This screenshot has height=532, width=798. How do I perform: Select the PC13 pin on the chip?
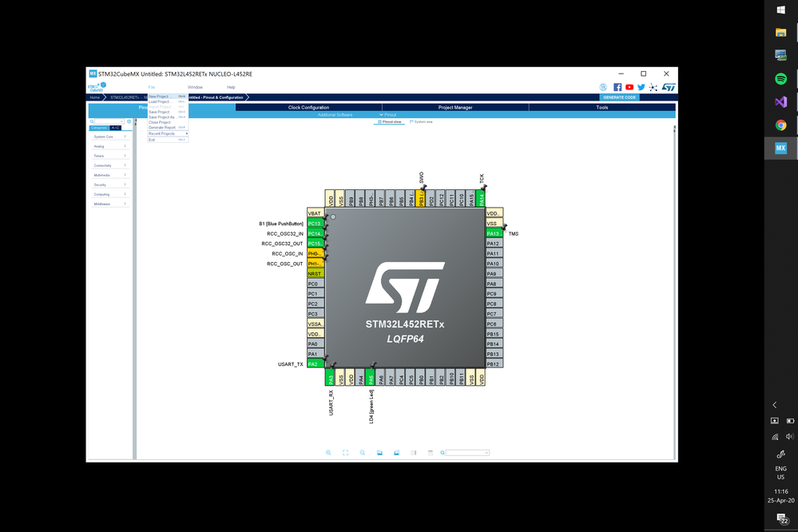pos(316,224)
